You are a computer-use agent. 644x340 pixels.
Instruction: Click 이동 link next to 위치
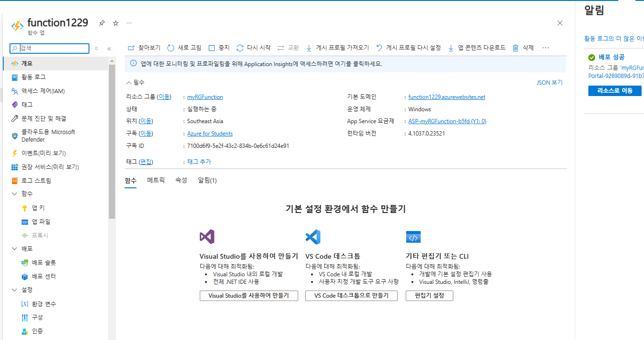tap(146, 121)
